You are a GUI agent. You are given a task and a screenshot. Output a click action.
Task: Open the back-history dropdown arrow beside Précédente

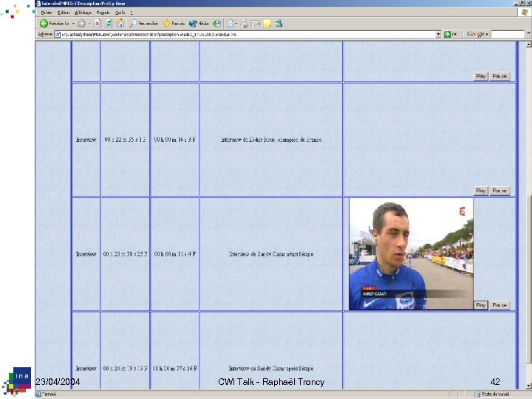click(x=73, y=24)
